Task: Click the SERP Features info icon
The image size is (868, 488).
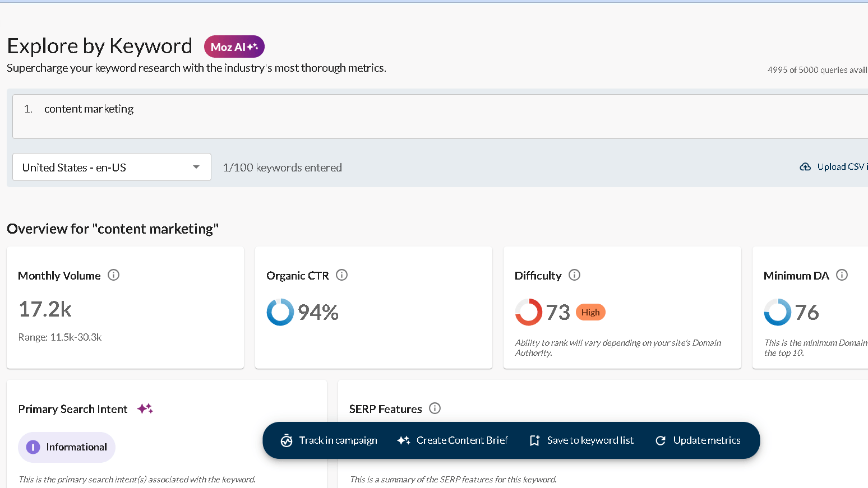Action: point(435,408)
